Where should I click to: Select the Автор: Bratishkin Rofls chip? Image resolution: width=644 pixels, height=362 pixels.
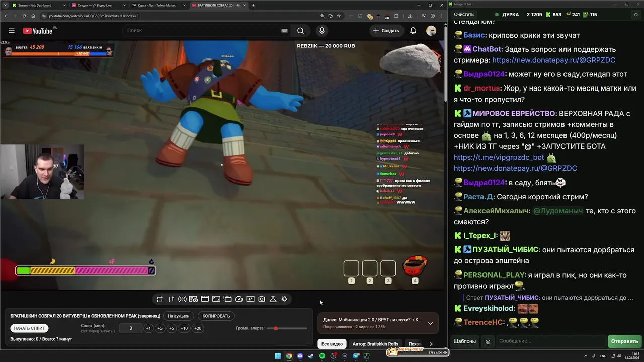pos(375,344)
